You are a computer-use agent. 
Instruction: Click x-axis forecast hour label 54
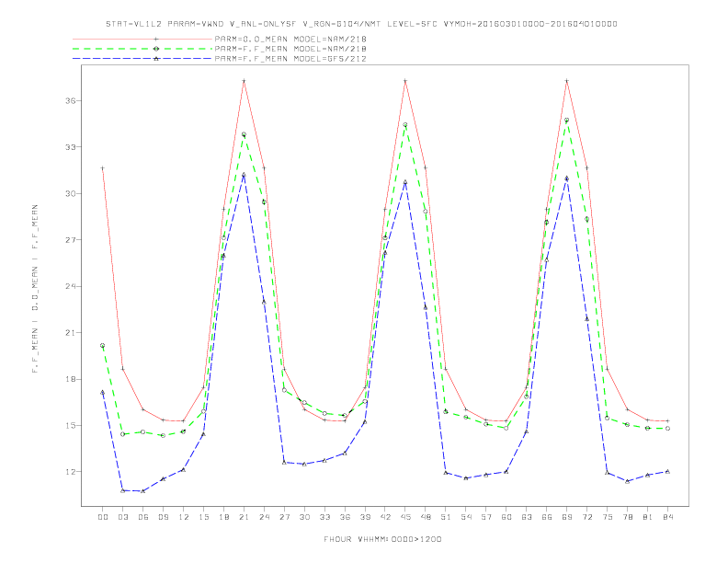pyautogui.click(x=466, y=517)
